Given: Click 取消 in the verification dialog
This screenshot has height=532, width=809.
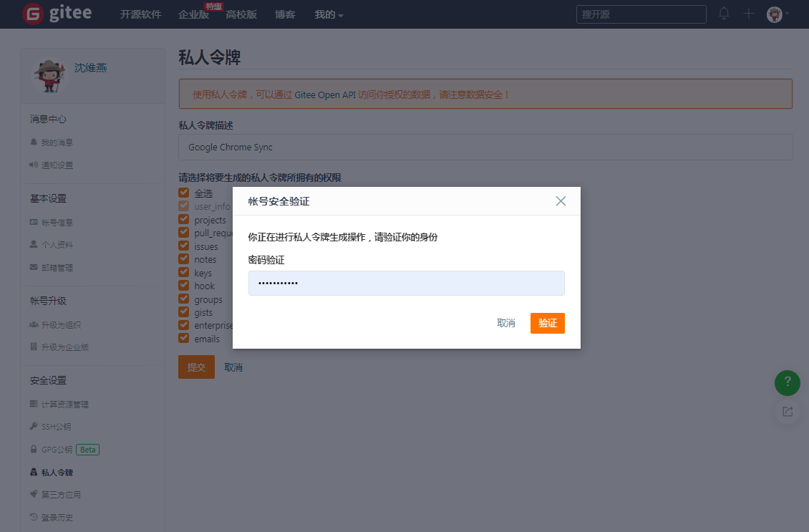Looking at the screenshot, I should click(x=505, y=323).
